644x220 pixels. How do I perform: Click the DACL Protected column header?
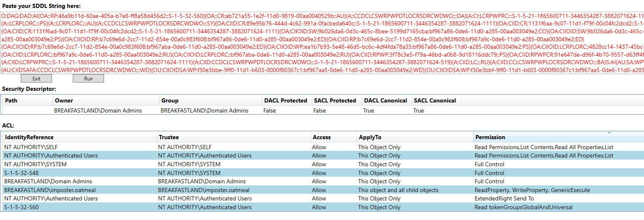[x=285, y=100]
